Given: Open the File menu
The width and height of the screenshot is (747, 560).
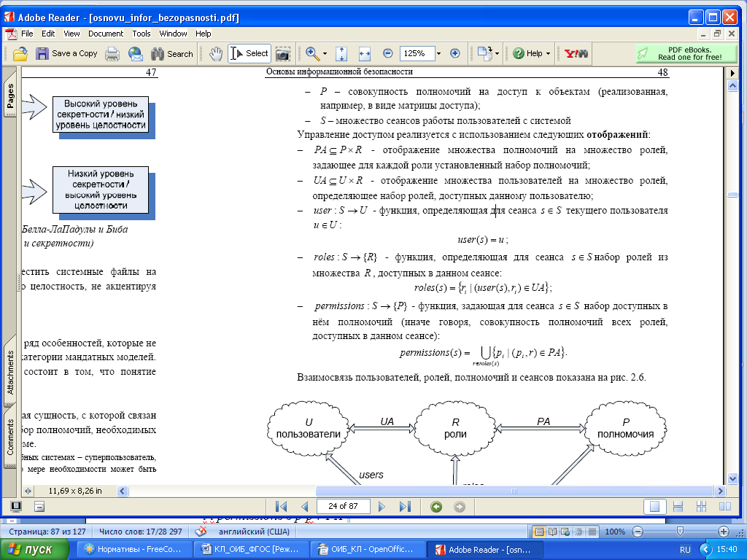Looking at the screenshot, I should (27, 34).
